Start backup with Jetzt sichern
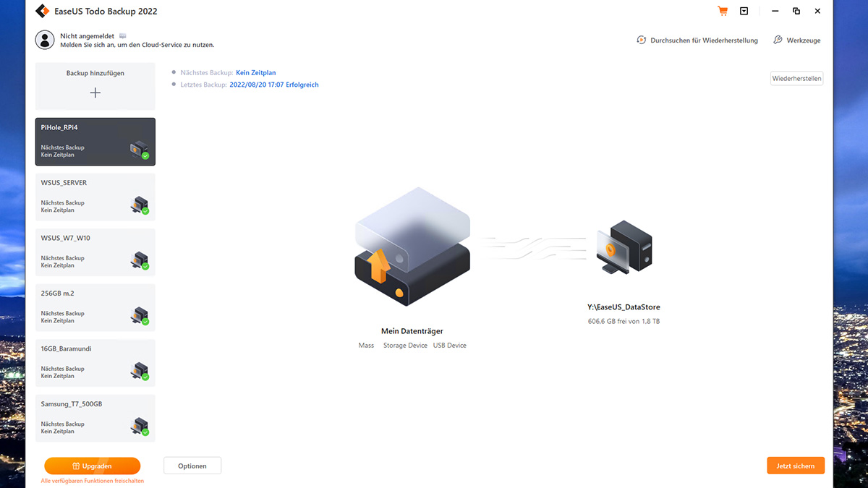Image resolution: width=868 pixels, height=488 pixels. tap(796, 466)
